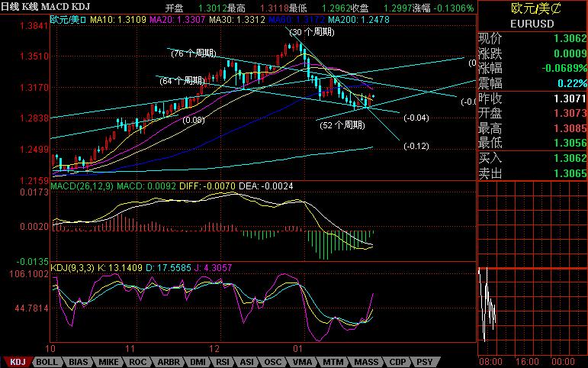Screen dimensions: 588x368
Task: Click the 最低 row value 1.3056
Action: 570,143
